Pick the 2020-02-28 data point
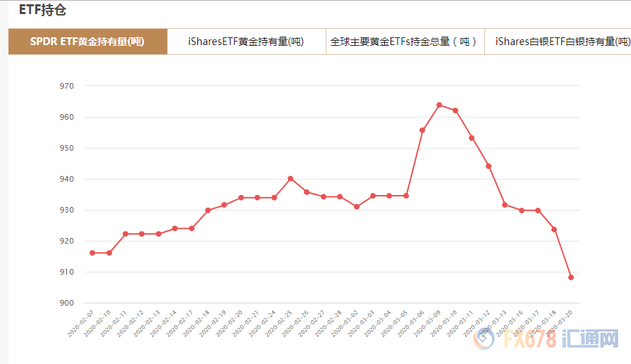631x364 pixels. (x=340, y=197)
